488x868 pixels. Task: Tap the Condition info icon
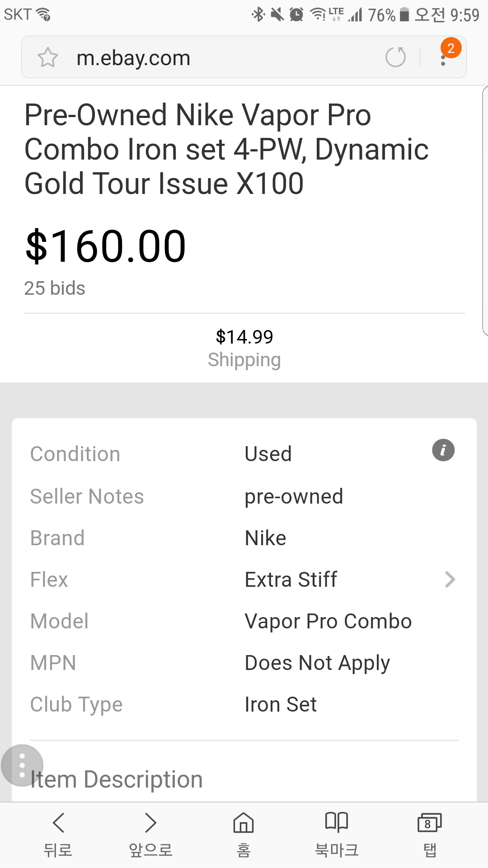pos(443,450)
